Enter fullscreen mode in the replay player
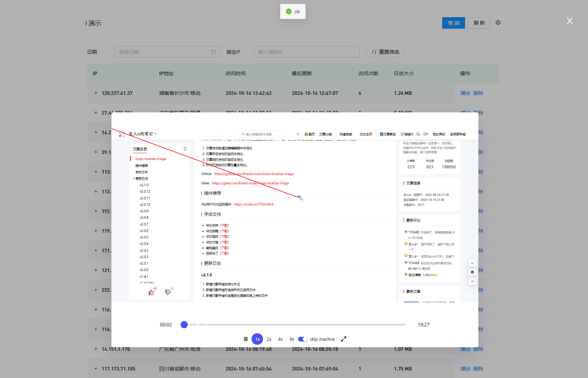The width and height of the screenshot is (588, 378). point(344,339)
